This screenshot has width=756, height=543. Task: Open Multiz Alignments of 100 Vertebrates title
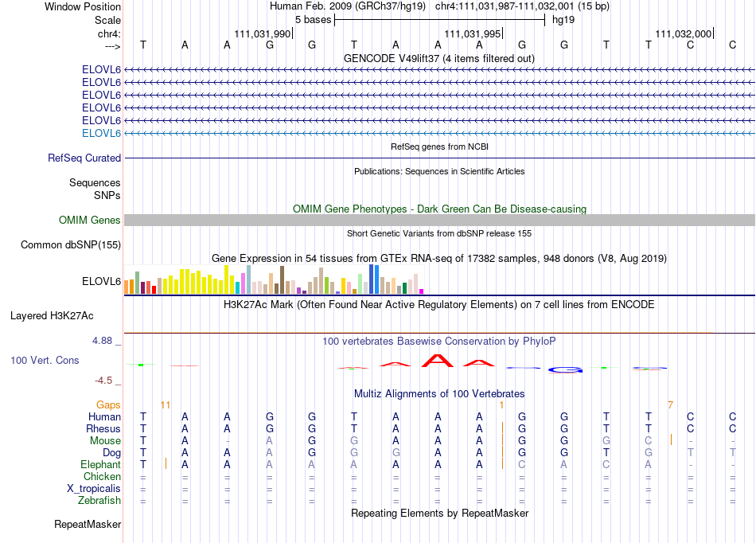point(439,393)
